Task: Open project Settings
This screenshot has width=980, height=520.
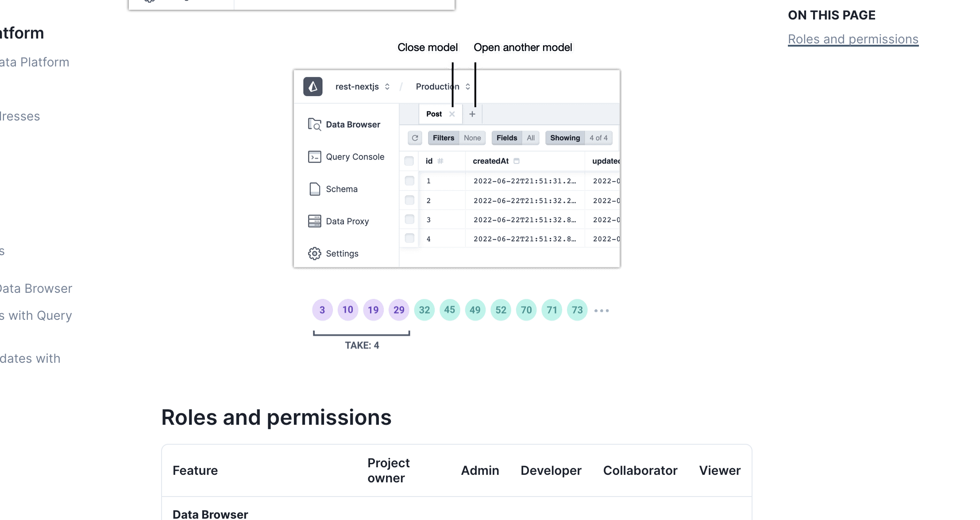Action: (342, 253)
